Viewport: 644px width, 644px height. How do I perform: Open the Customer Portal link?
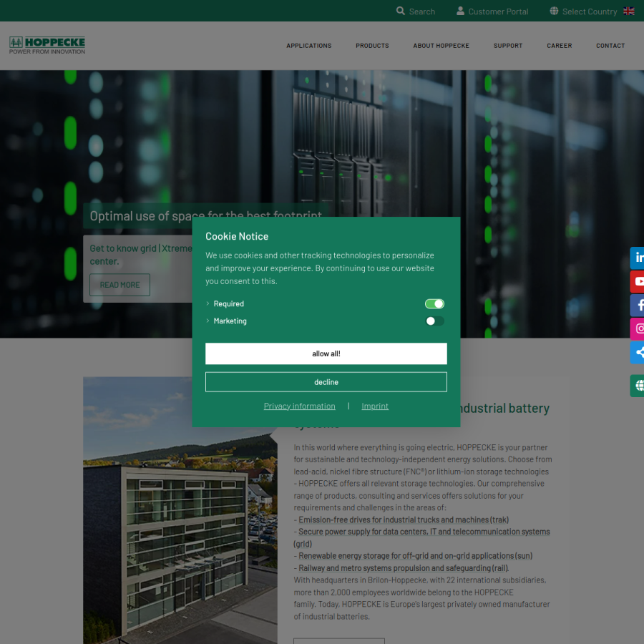[498, 11]
